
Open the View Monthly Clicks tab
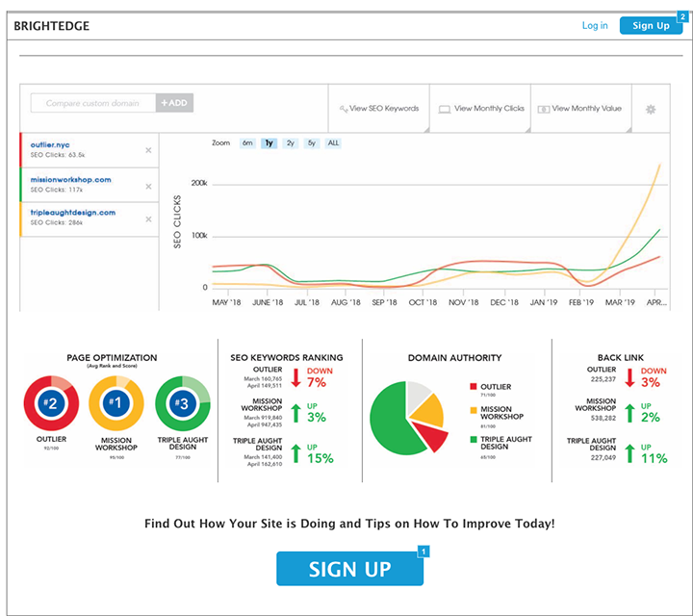pyautogui.click(x=480, y=109)
